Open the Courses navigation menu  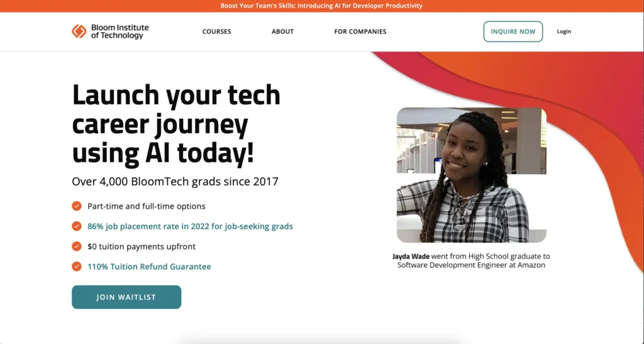coord(217,31)
